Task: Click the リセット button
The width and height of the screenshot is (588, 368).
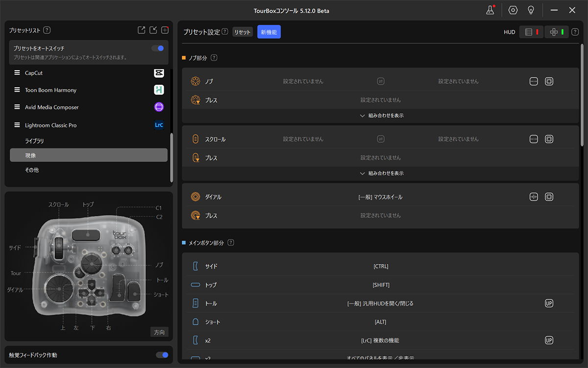Action: pyautogui.click(x=242, y=32)
